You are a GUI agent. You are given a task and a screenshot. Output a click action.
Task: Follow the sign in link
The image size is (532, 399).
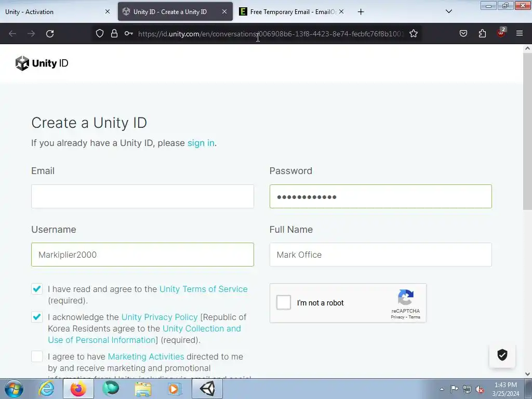click(201, 143)
